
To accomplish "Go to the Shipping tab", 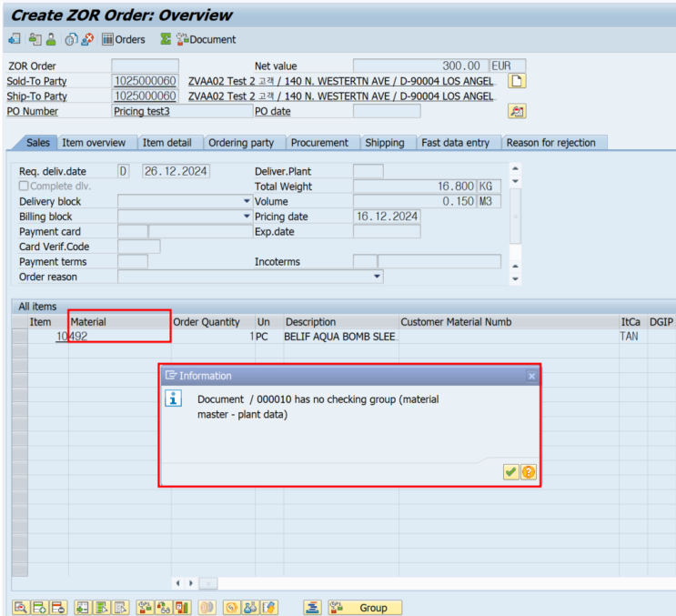I will click(x=385, y=143).
